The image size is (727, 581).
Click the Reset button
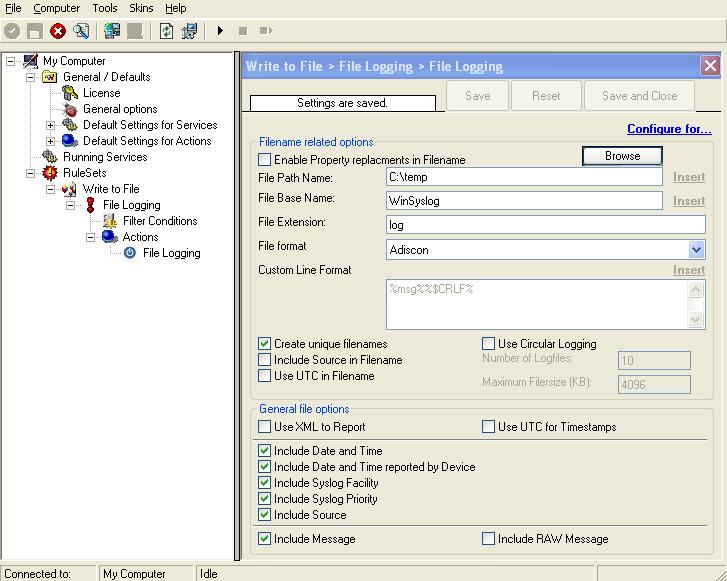pyautogui.click(x=546, y=96)
